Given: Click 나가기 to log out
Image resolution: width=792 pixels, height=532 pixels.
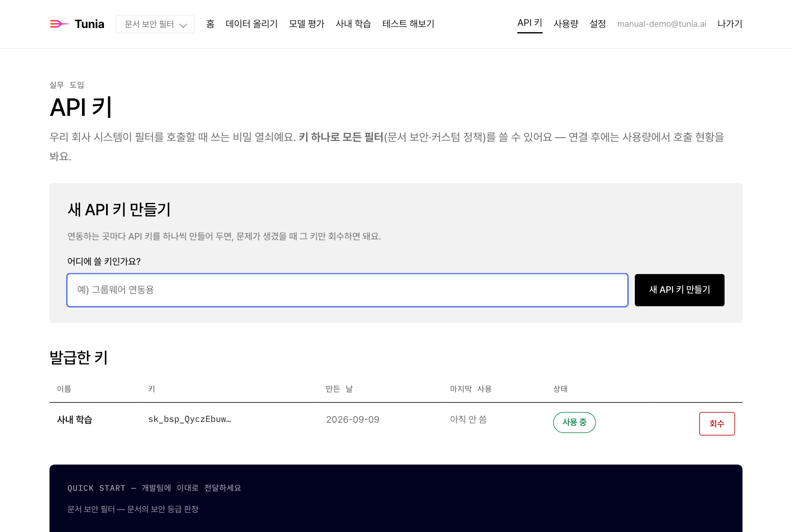Looking at the screenshot, I should (x=730, y=24).
